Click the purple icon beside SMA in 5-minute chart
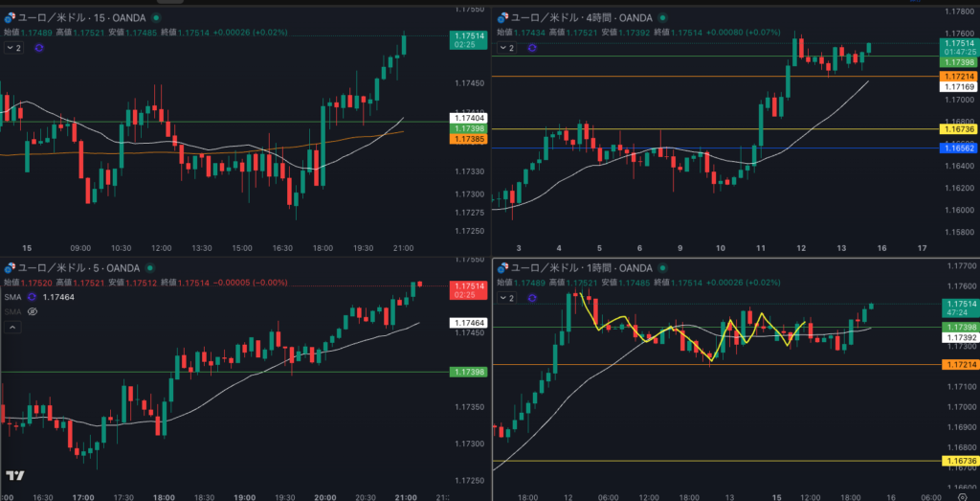Viewport: 980px width, 501px height. coord(31,297)
